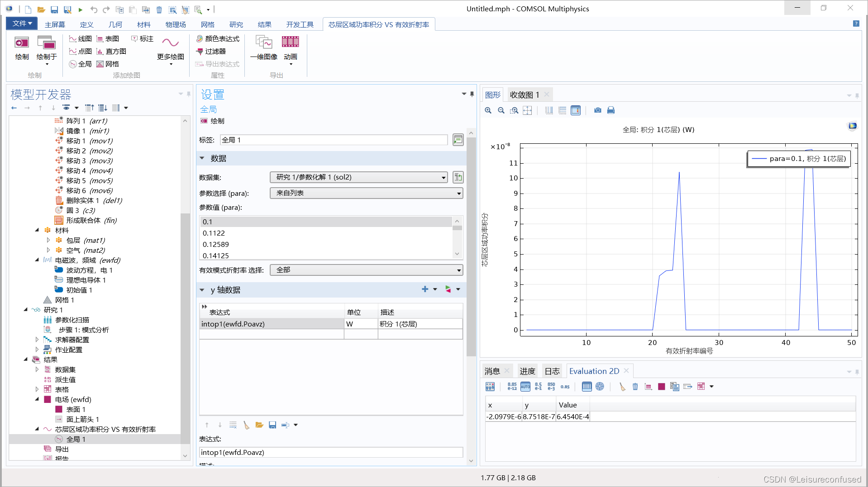Screen dimensions: 868x487
Task: Add a 网格 mesh plot from ribbon
Action: (x=108, y=64)
